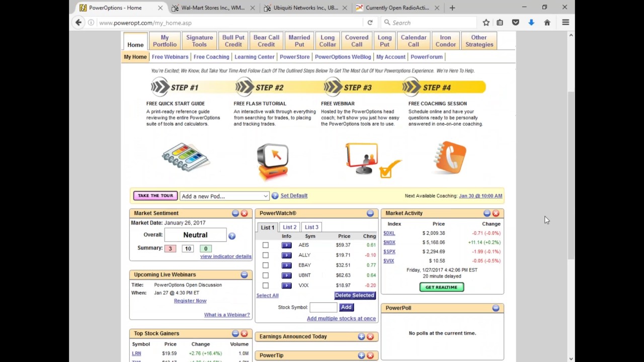644x362 pixels.
Task: Open a new browser tab
Action: (x=452, y=8)
